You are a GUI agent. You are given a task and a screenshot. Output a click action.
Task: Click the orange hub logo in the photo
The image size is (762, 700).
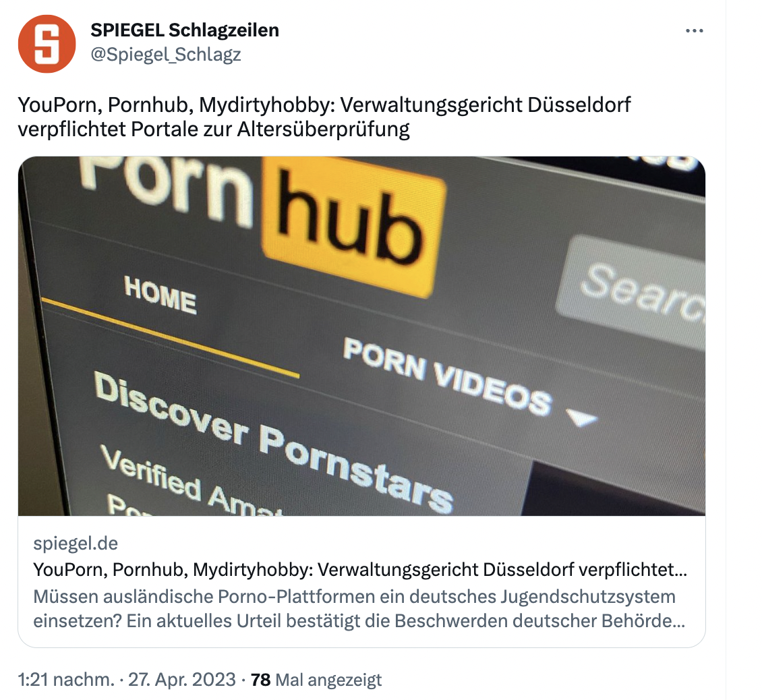click(x=353, y=226)
